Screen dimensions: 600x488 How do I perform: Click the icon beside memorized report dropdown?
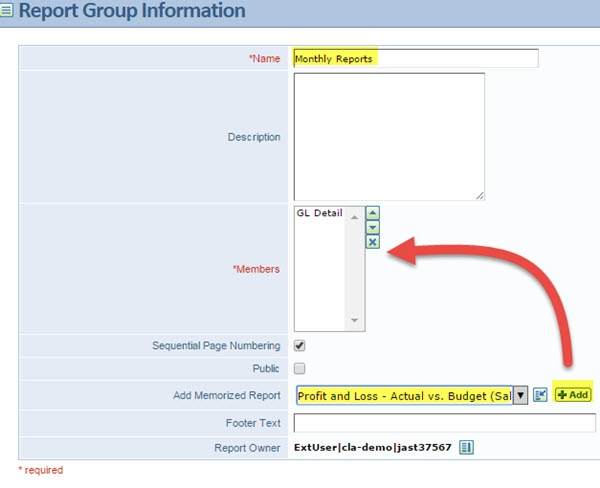click(540, 395)
